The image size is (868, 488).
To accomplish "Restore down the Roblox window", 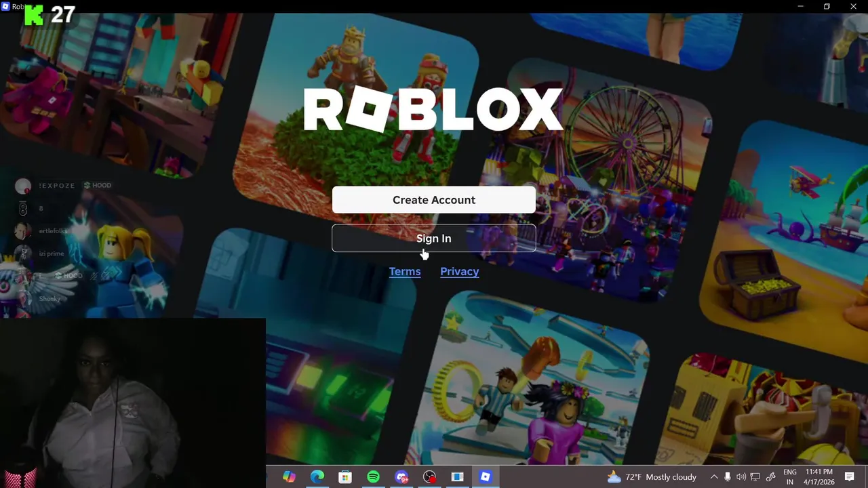I will (x=827, y=6).
